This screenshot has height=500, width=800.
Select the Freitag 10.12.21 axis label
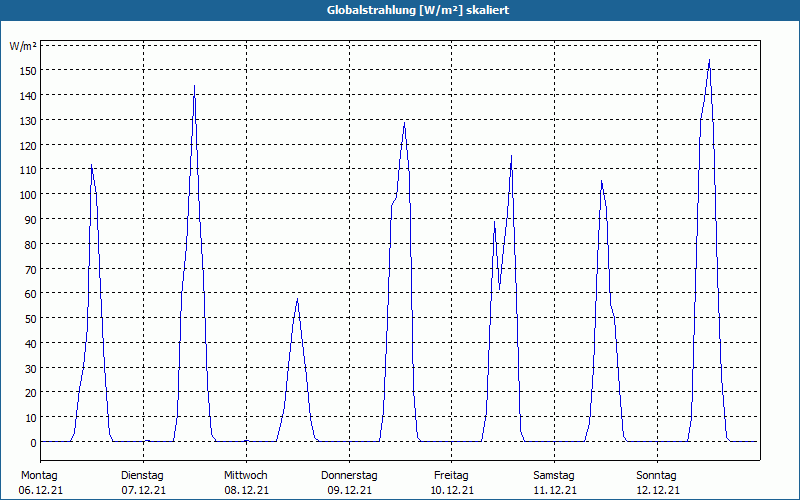[452, 483]
